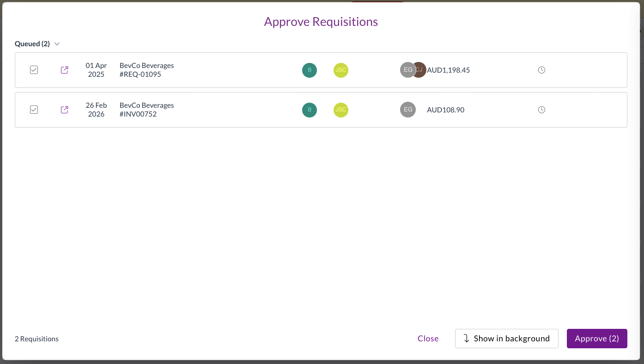Click the Show in background button
This screenshot has width=644, height=364.
coord(506,339)
